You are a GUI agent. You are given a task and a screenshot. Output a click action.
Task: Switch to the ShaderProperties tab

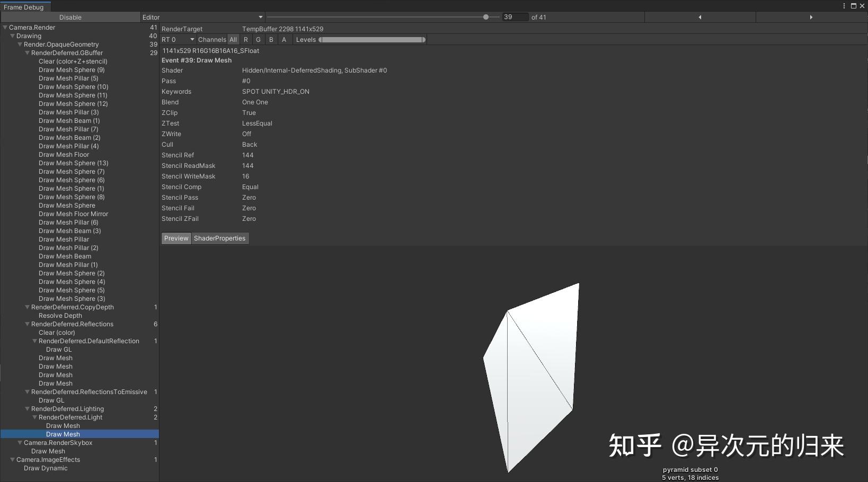(220, 238)
